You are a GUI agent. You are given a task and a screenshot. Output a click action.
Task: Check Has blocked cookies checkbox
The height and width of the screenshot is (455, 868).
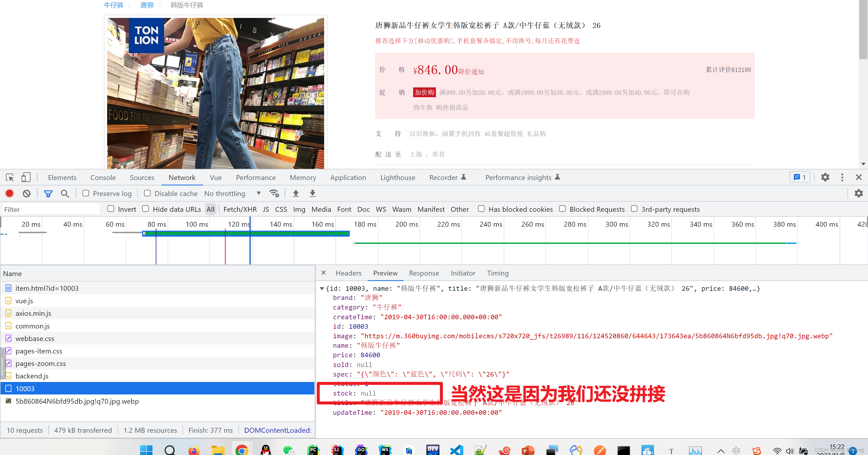pyautogui.click(x=481, y=209)
